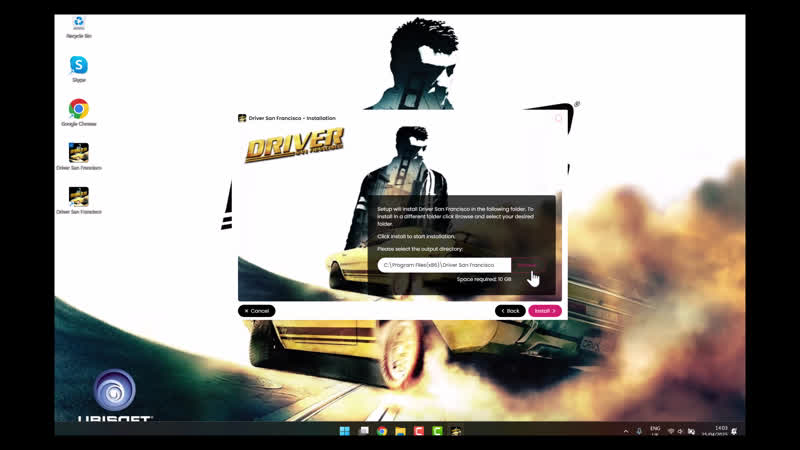The width and height of the screenshot is (800, 450).
Task: Click the battery tray icon
Action: pyautogui.click(x=691, y=432)
